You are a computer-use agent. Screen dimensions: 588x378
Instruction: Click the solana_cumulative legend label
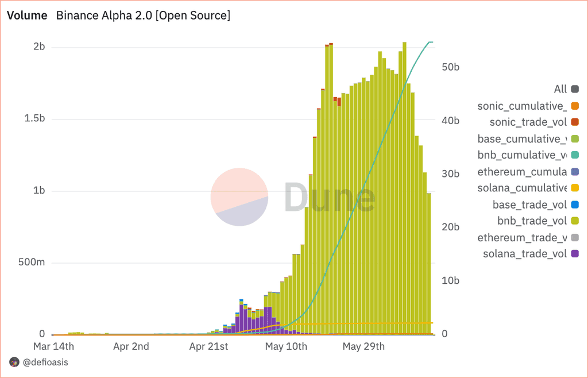[x=522, y=188]
